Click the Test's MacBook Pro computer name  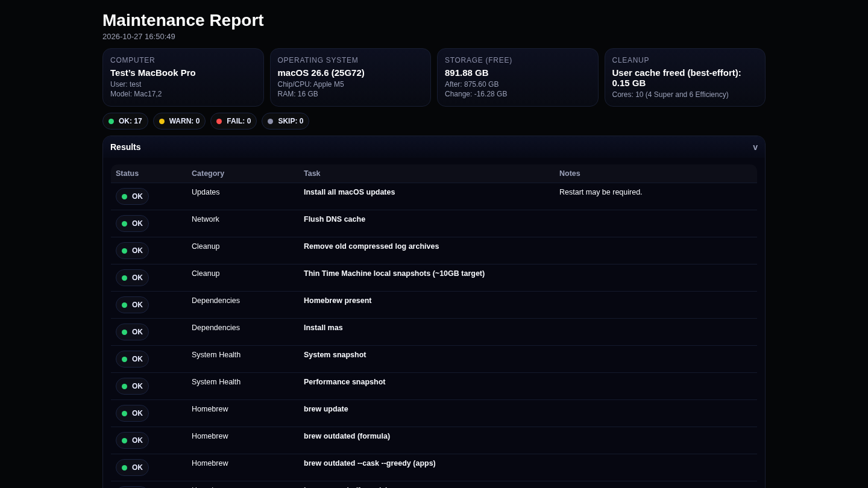tap(153, 73)
